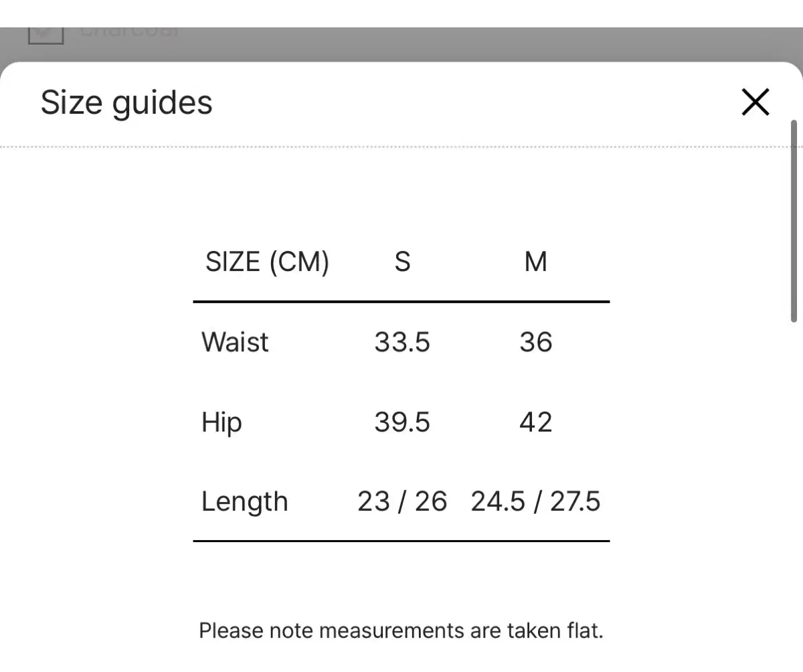Select the M size column header
This screenshot has height=672, width=803.
pos(536,262)
